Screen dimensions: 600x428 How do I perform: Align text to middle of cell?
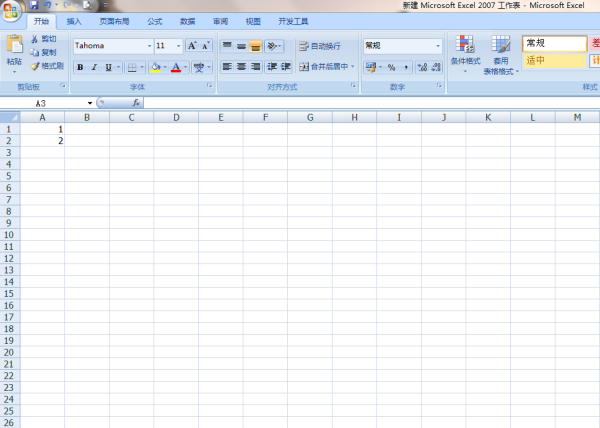tap(241, 46)
